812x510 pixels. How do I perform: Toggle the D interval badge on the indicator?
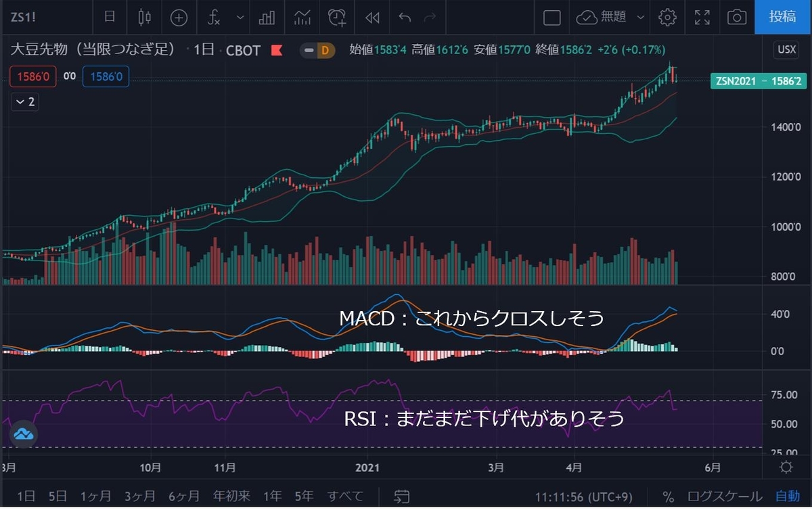pyautogui.click(x=324, y=50)
